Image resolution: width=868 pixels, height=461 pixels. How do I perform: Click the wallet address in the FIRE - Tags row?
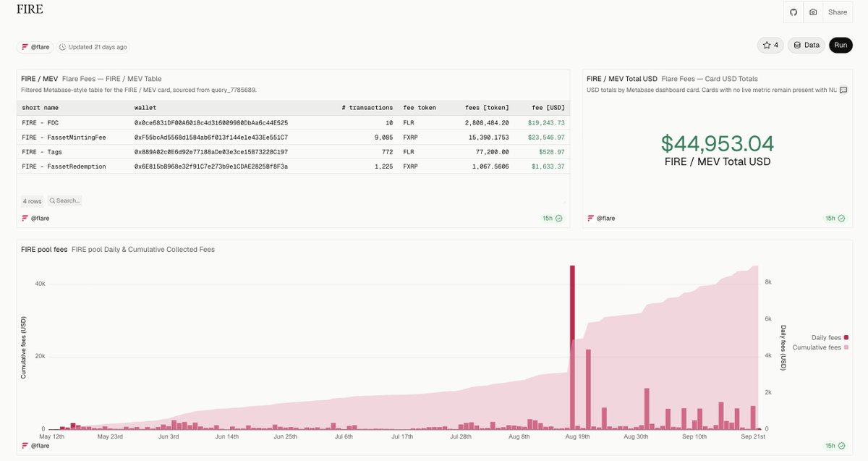click(211, 152)
